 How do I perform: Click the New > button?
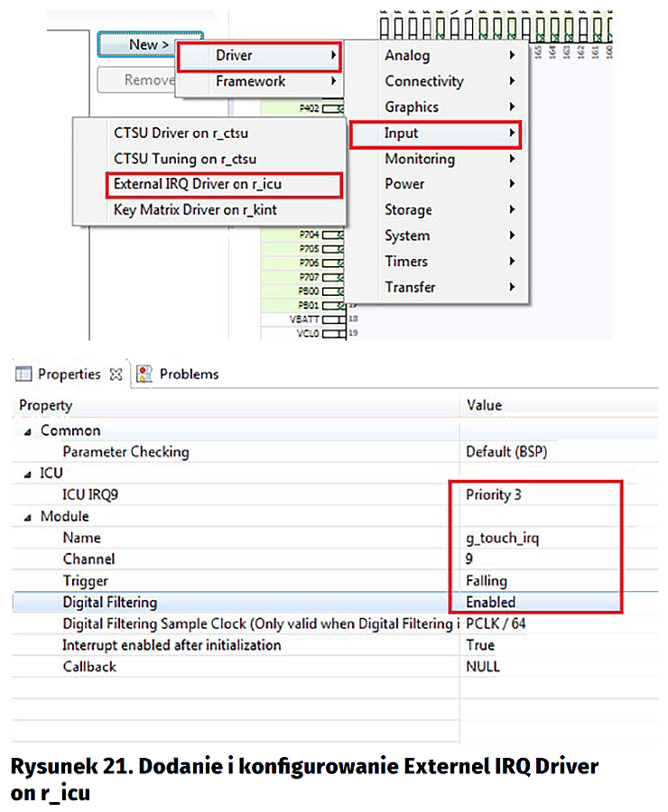[x=135, y=44]
